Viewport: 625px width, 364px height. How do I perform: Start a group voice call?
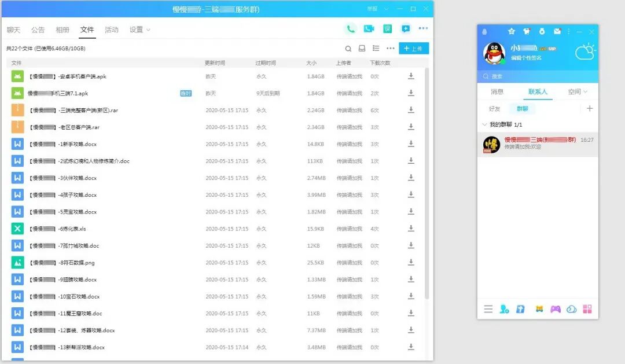350,29
